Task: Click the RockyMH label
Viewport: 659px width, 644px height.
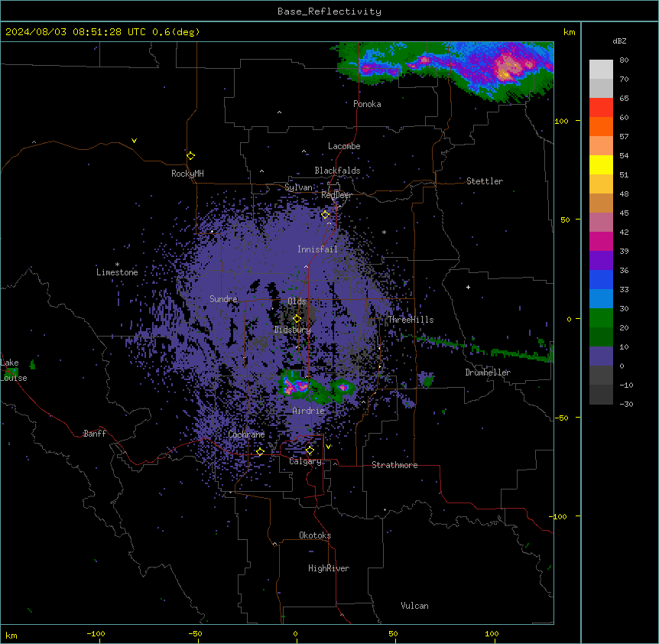Action: click(x=187, y=174)
